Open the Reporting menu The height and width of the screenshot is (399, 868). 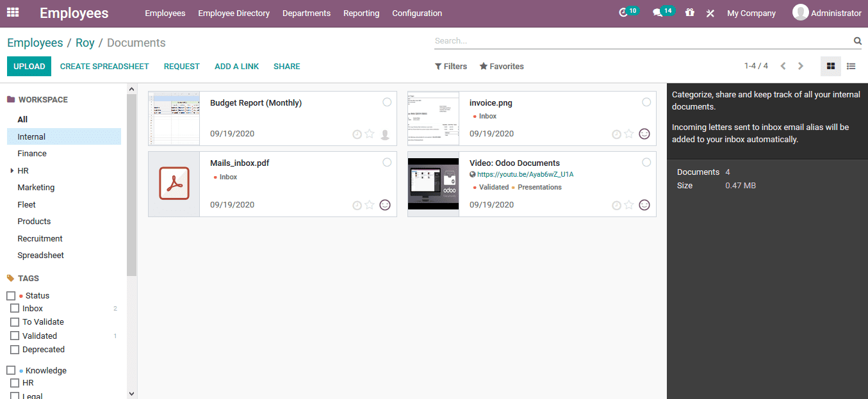tap(361, 13)
